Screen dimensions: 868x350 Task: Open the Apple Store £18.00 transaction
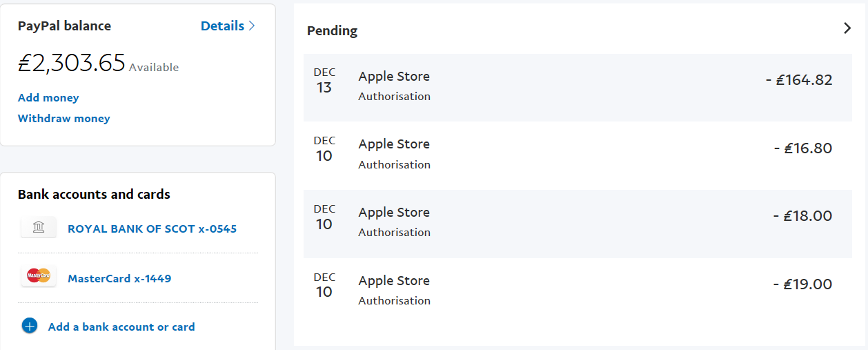click(578, 224)
